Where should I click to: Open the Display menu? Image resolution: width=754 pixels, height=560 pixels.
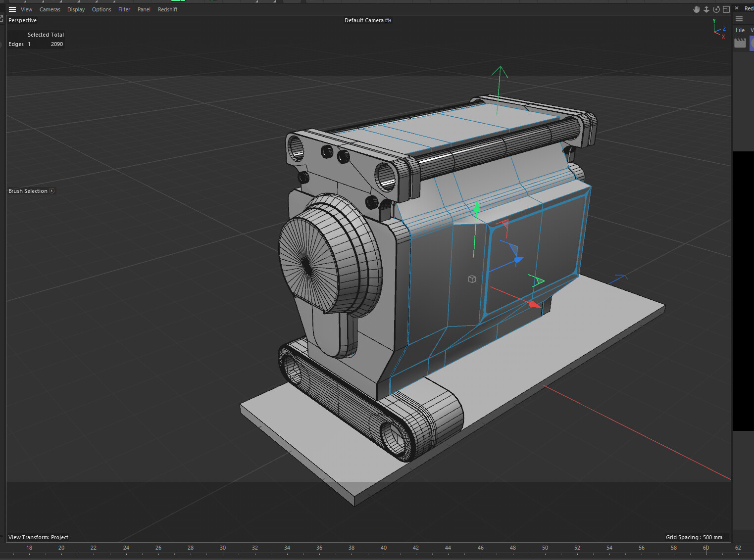[x=76, y=9]
